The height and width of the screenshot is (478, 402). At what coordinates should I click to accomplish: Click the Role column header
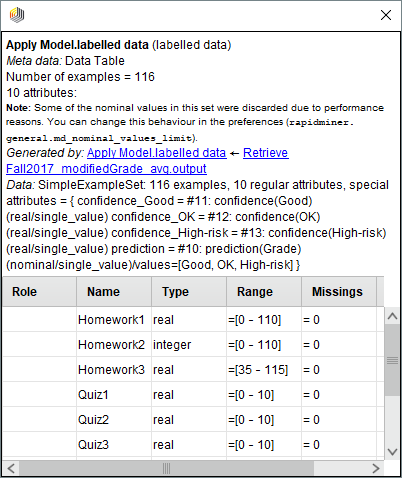40,292
